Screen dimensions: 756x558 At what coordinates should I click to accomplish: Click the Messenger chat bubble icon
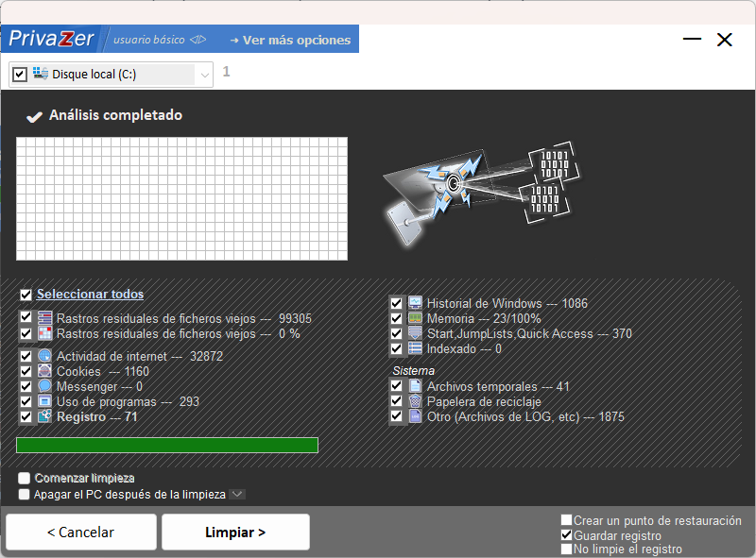click(44, 386)
